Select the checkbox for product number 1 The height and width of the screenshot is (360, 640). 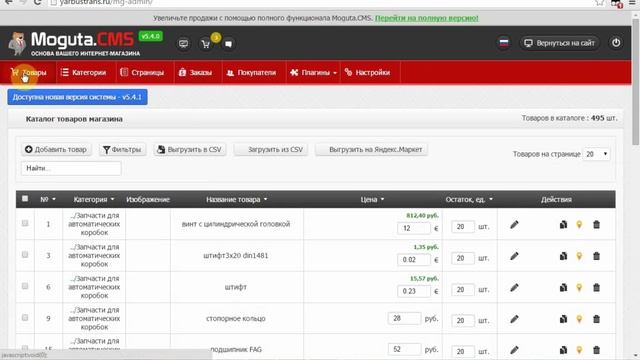click(25, 223)
